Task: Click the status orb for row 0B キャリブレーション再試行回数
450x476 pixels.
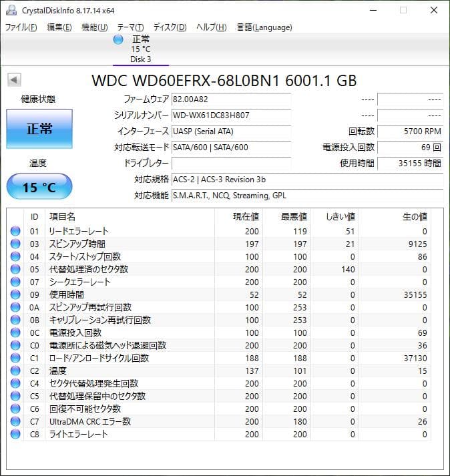Action: 15,320
